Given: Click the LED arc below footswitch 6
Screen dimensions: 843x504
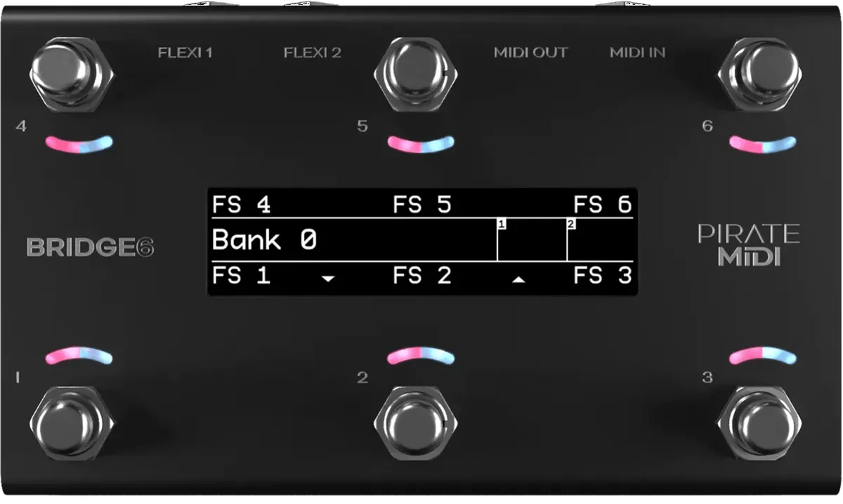Looking at the screenshot, I should (x=763, y=142).
